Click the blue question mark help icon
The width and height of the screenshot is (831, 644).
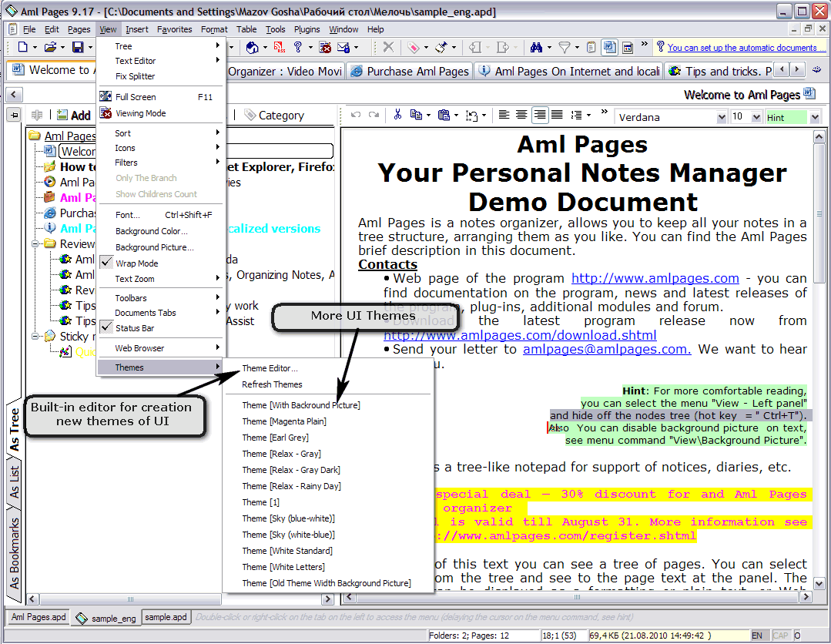(x=298, y=48)
